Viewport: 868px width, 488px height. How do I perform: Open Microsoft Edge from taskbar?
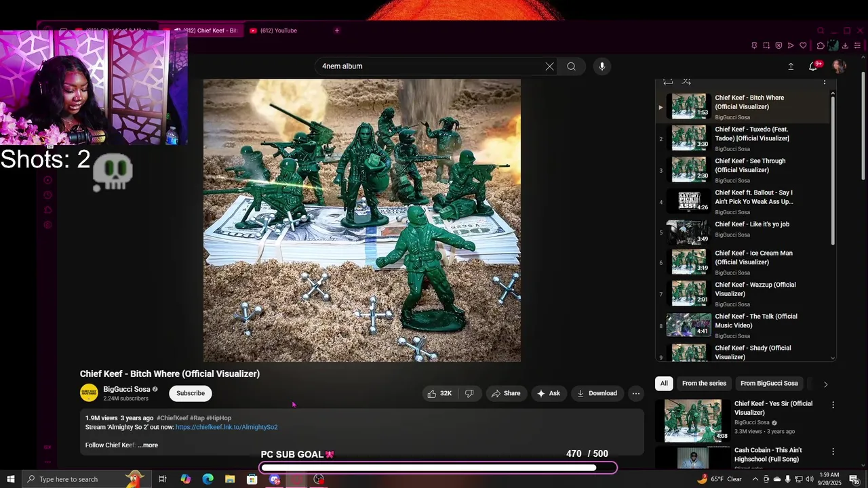(x=208, y=479)
